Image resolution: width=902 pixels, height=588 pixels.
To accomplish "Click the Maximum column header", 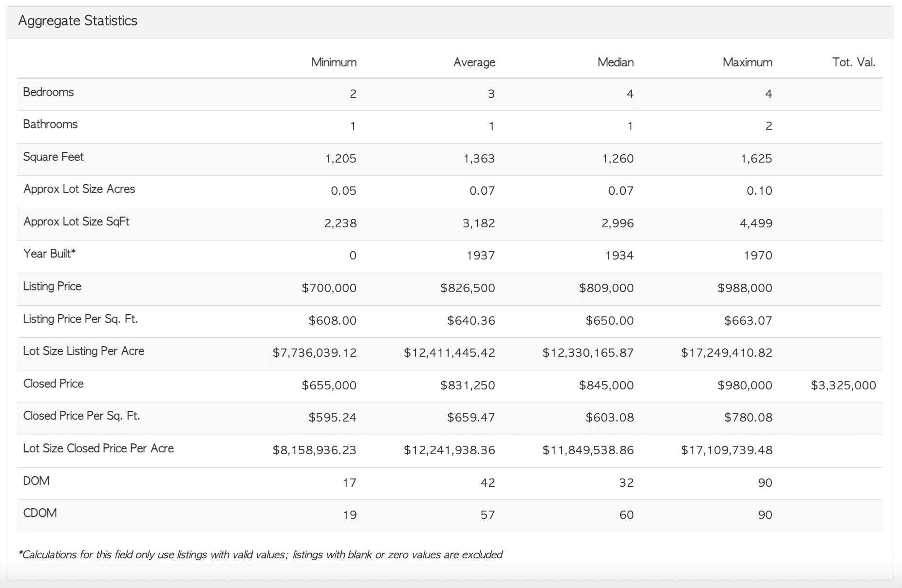I will pyautogui.click(x=748, y=62).
